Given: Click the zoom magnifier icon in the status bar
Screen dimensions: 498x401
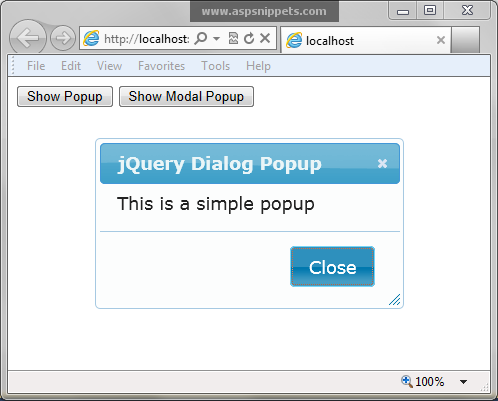Looking at the screenshot, I should pyautogui.click(x=407, y=381).
